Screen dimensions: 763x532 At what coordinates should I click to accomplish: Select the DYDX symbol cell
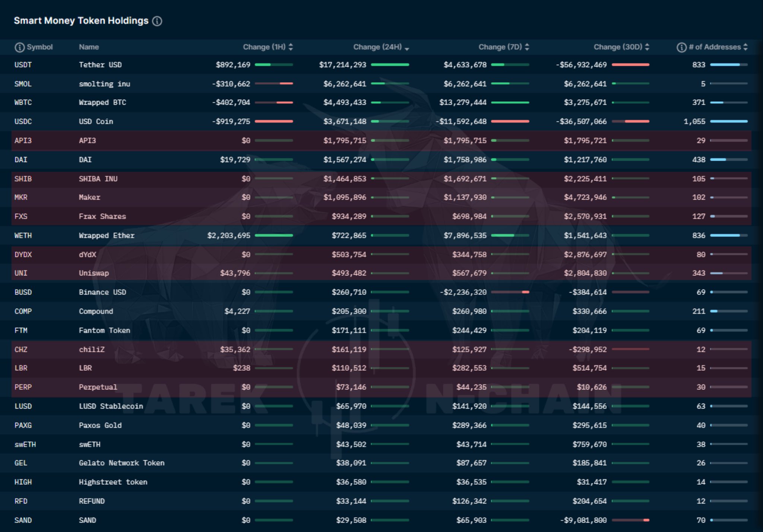pyautogui.click(x=23, y=255)
